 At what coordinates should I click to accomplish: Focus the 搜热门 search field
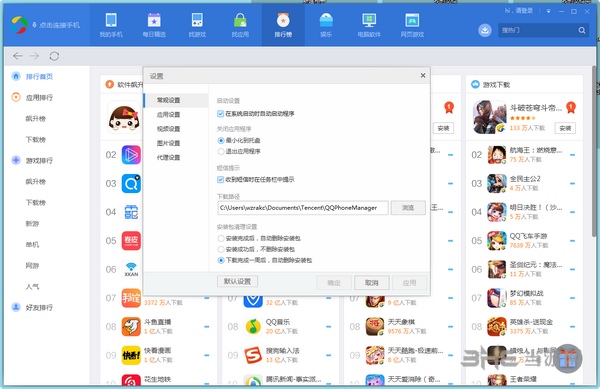[x=538, y=30]
